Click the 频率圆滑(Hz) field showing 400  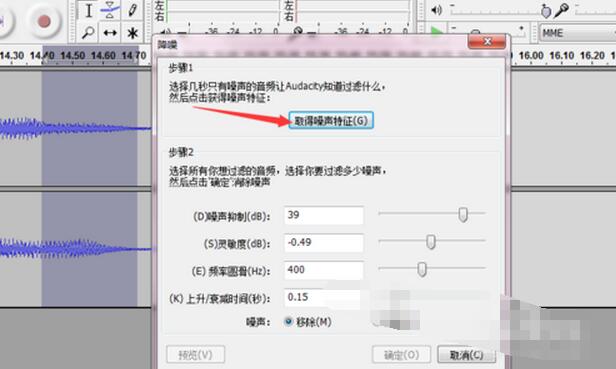324,270
